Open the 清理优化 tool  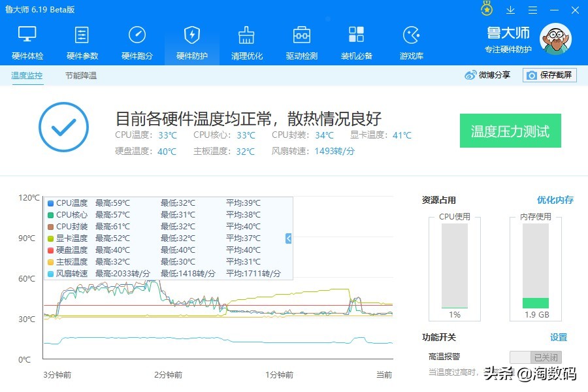[246, 41]
